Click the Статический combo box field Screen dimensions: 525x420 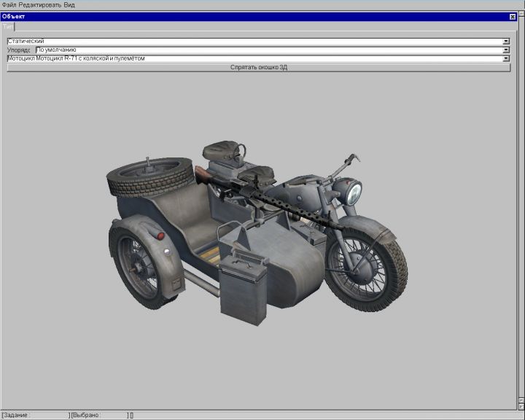tap(255, 42)
